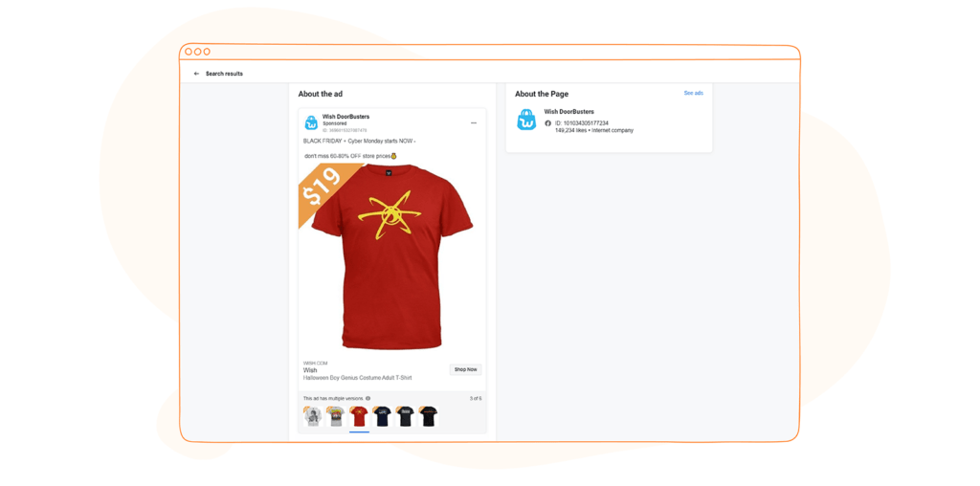Select the last black tee version thumbnail
The image size is (980, 486).
tap(429, 416)
